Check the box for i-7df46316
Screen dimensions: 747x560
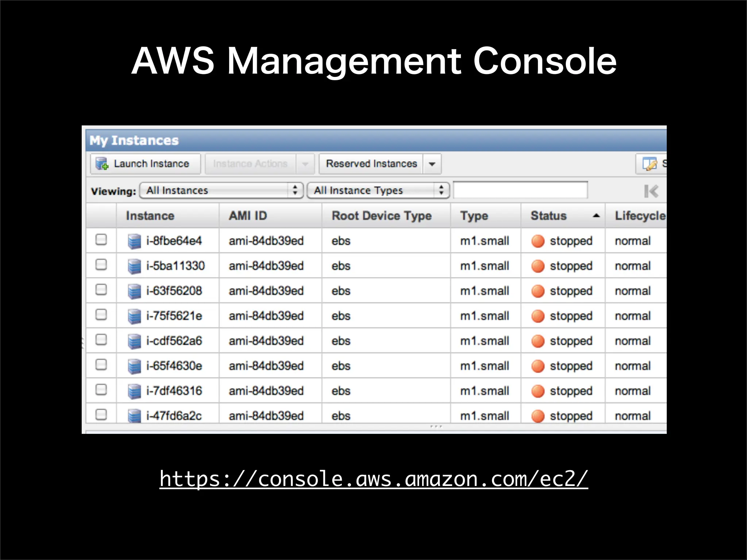(x=101, y=389)
